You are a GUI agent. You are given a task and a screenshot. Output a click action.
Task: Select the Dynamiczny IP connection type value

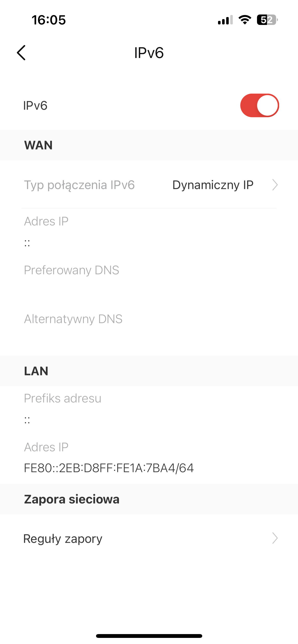(213, 185)
